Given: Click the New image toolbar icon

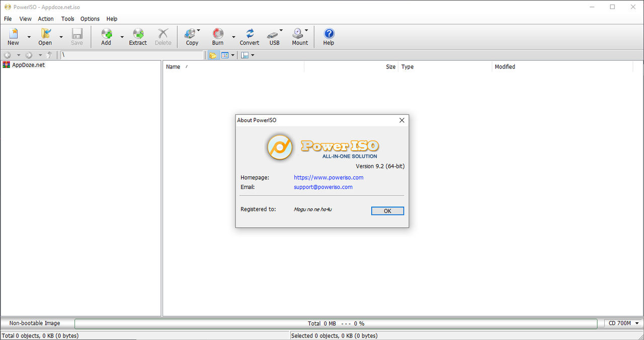Looking at the screenshot, I should click(14, 33).
